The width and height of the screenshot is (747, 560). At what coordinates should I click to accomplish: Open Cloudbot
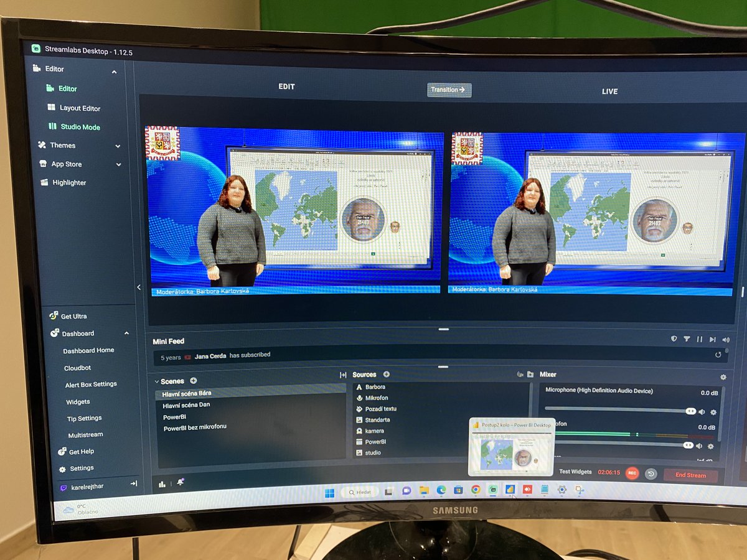tap(77, 368)
